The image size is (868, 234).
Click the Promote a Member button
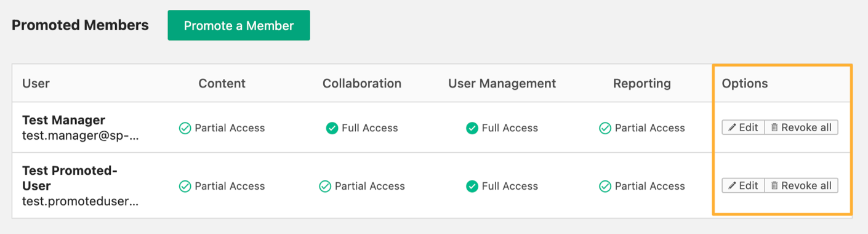239,25
